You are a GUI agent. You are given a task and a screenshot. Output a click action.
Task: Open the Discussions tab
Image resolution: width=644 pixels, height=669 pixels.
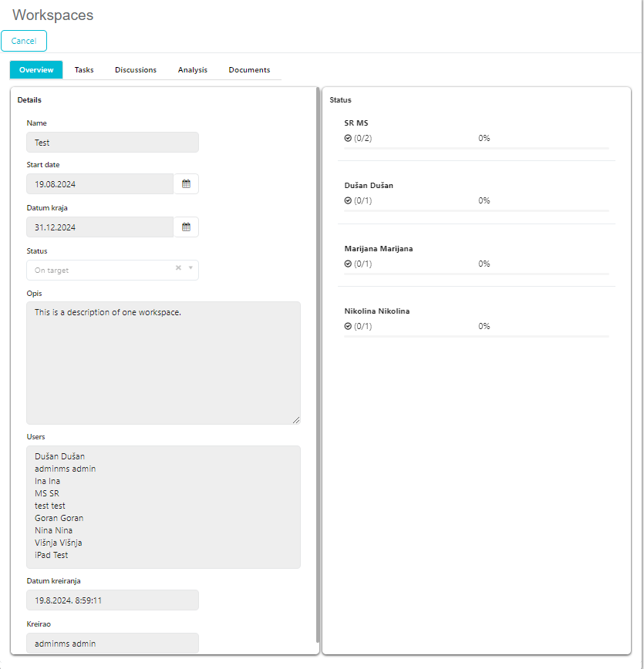coord(136,70)
